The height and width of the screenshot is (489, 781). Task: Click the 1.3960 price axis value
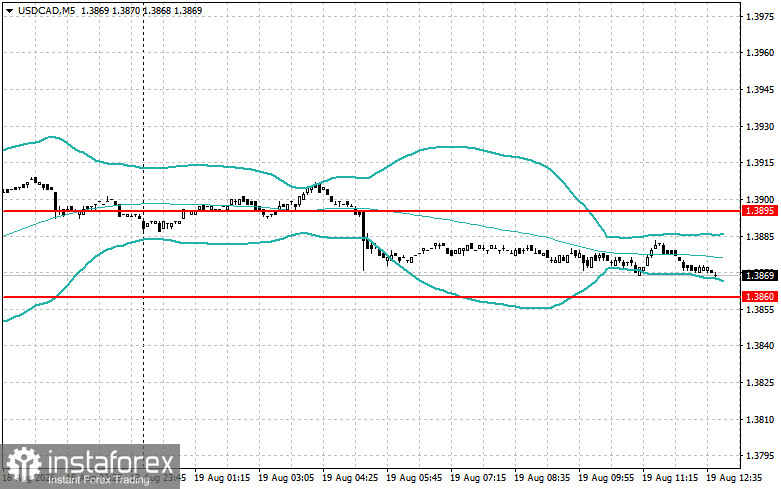click(x=760, y=53)
